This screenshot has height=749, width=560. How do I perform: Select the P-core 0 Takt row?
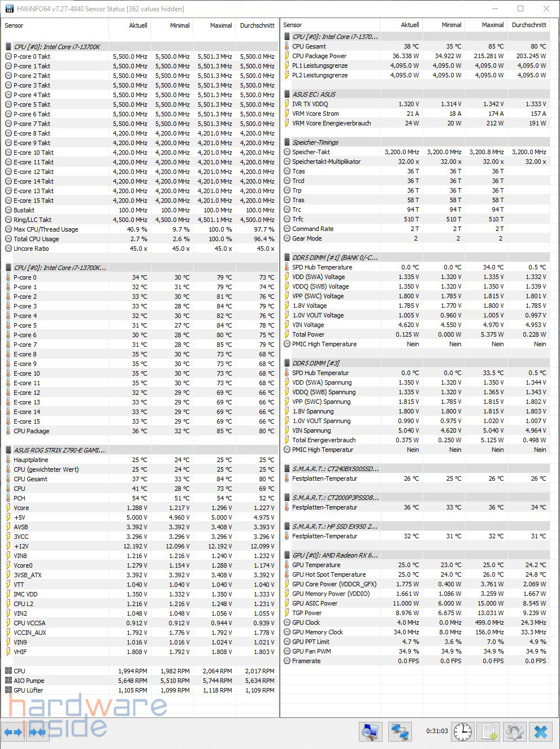point(32,56)
